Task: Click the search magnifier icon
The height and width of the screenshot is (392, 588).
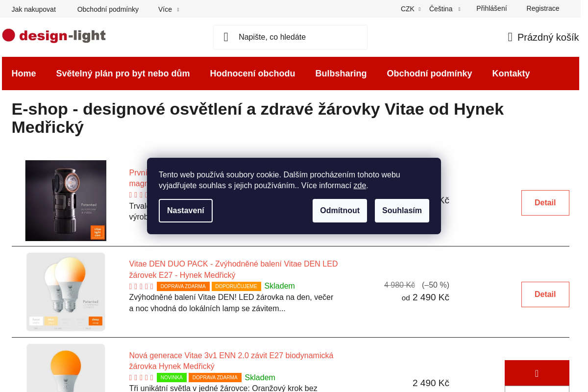Action: (226, 37)
